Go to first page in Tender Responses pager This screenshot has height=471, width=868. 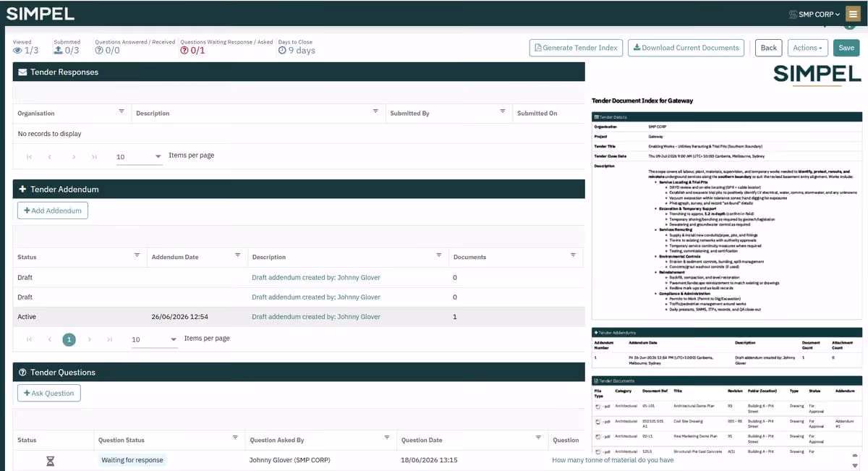(29, 156)
